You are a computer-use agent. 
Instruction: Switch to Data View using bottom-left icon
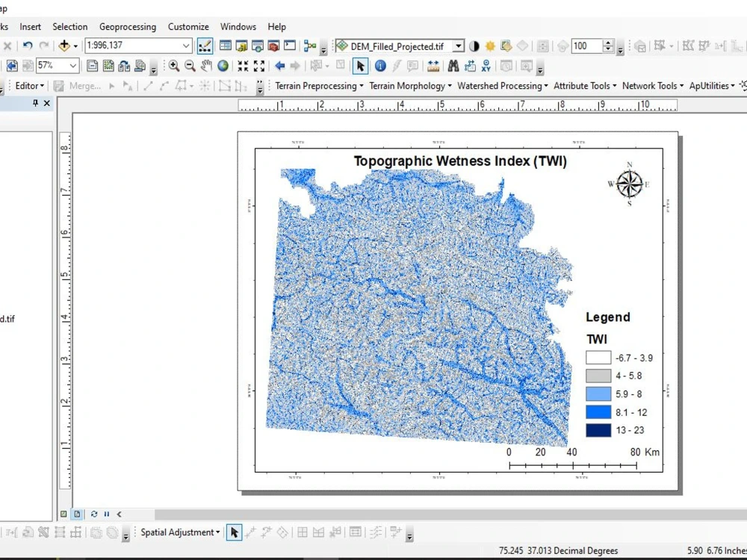coord(63,514)
